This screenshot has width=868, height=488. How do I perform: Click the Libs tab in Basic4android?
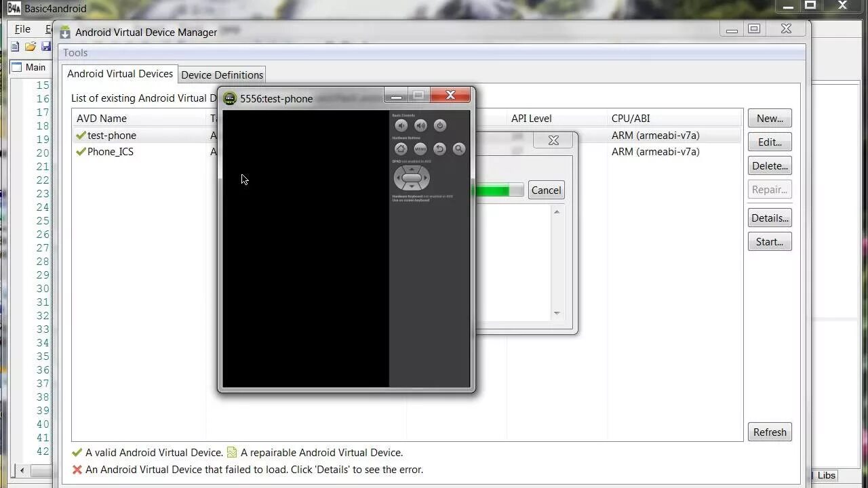coord(826,475)
